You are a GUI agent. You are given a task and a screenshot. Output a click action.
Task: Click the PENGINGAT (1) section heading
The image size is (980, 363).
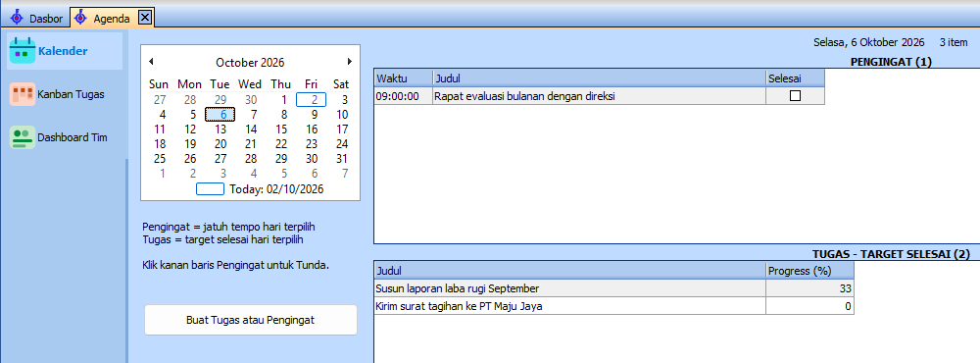[x=891, y=62]
